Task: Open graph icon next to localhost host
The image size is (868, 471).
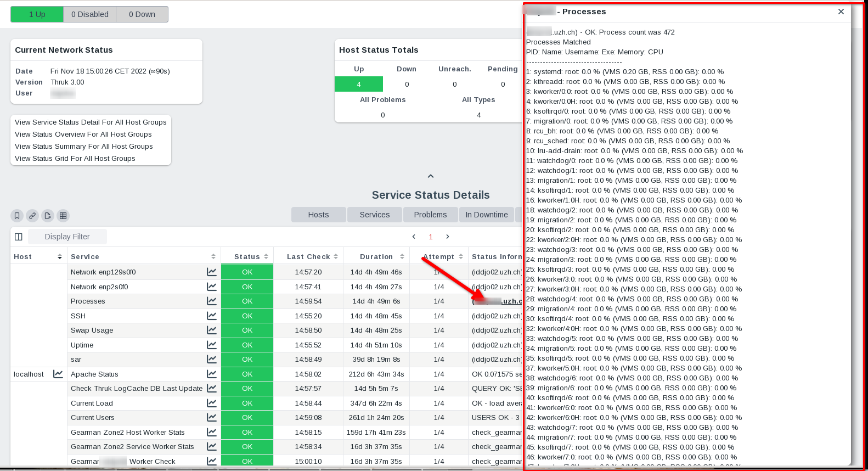Action: (x=58, y=374)
